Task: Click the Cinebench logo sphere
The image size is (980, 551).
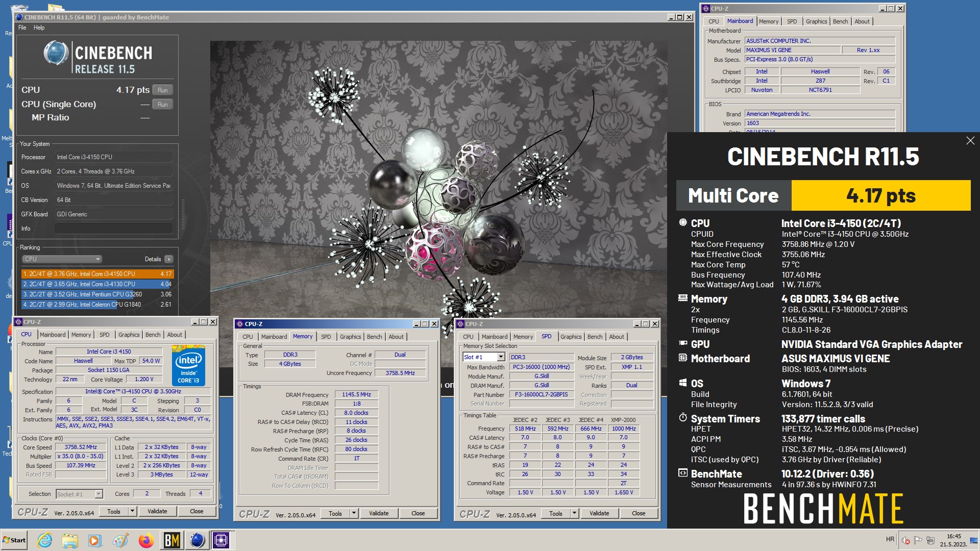Action: click(x=56, y=53)
